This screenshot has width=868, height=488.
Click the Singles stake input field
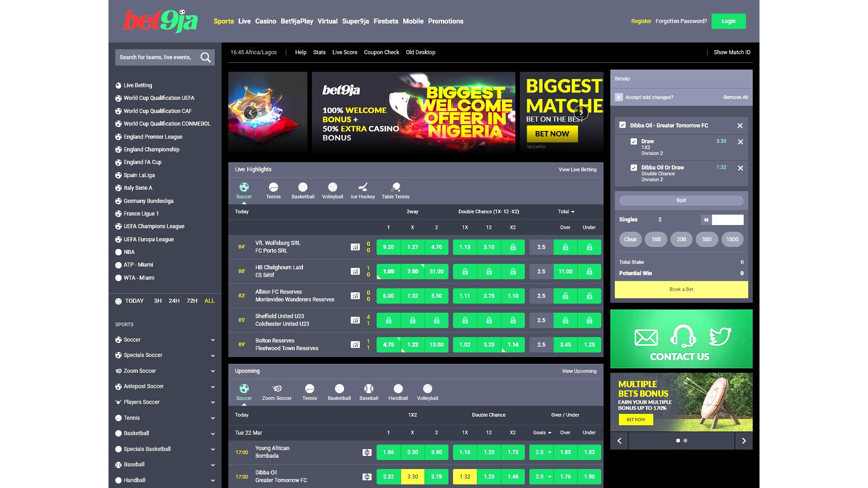coord(727,220)
